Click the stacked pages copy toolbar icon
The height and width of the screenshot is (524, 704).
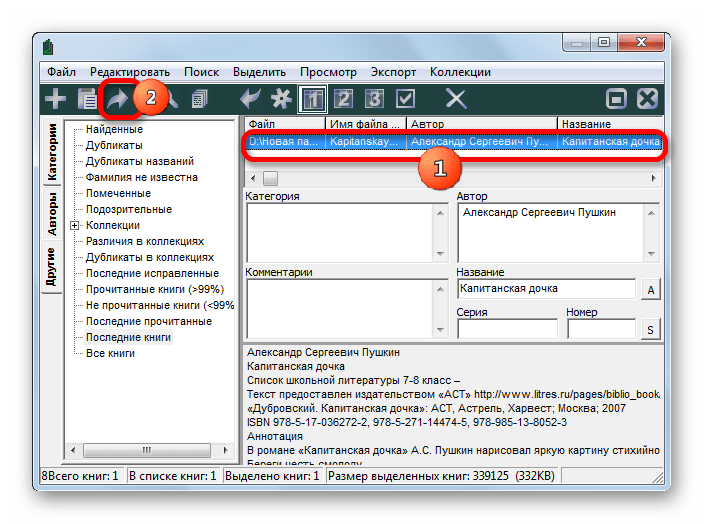(199, 99)
